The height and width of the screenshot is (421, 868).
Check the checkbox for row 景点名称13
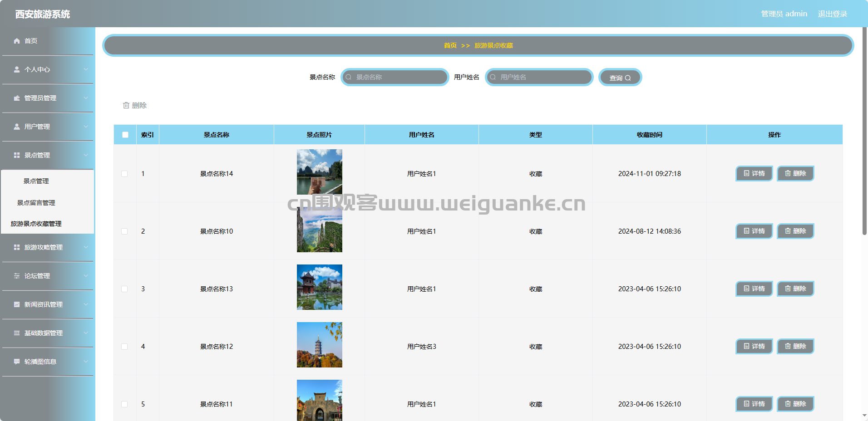[124, 289]
